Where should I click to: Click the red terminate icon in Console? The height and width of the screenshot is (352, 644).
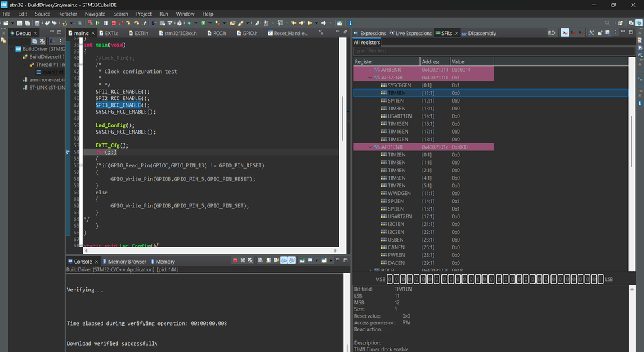(x=235, y=261)
